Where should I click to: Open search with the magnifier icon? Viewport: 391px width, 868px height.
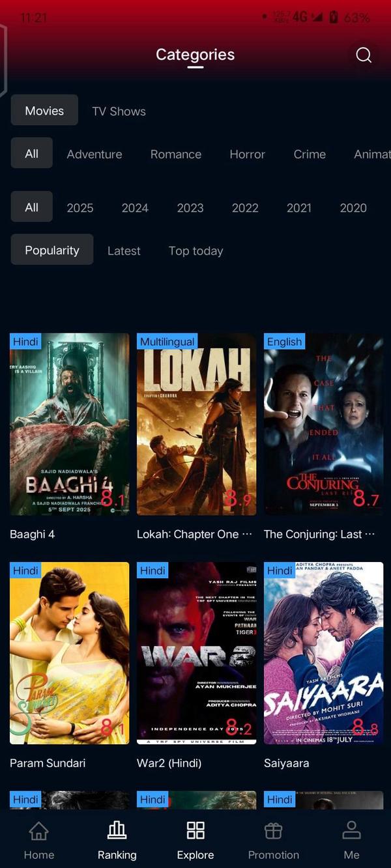point(364,55)
